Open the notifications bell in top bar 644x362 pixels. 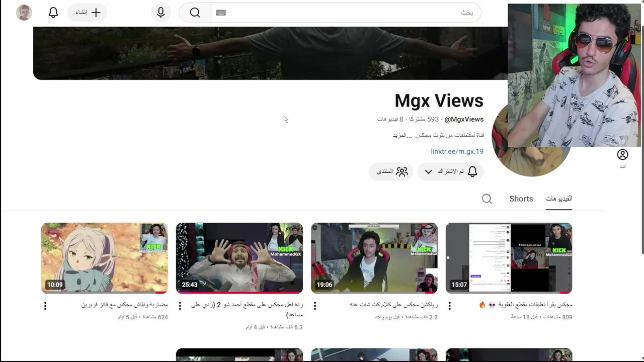pyautogui.click(x=53, y=13)
